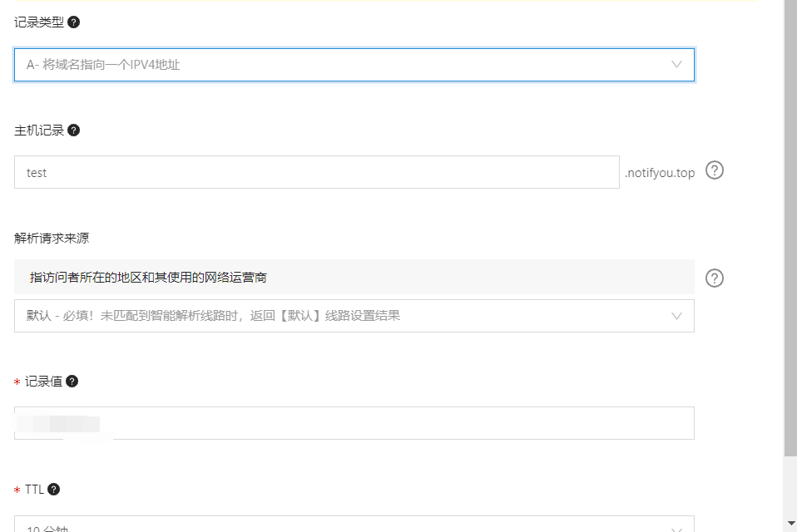
Task: Click the chevron arrow in the 默认 line selector
Action: point(676,316)
